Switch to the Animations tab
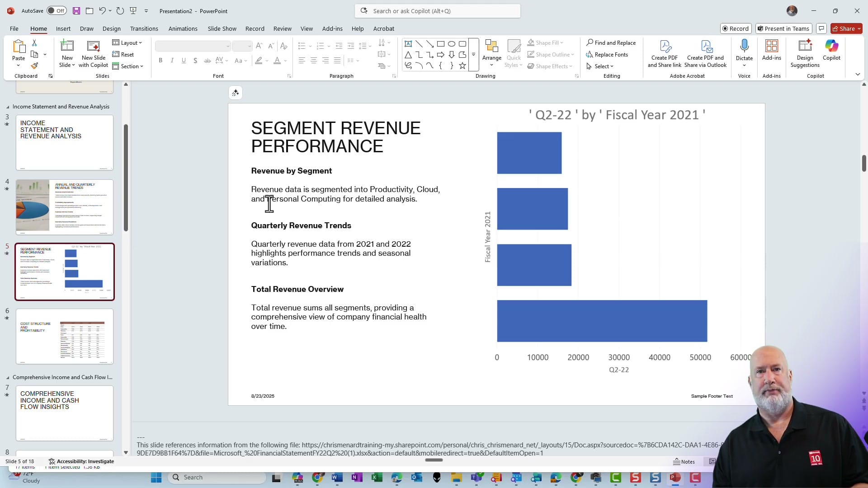 click(x=183, y=28)
